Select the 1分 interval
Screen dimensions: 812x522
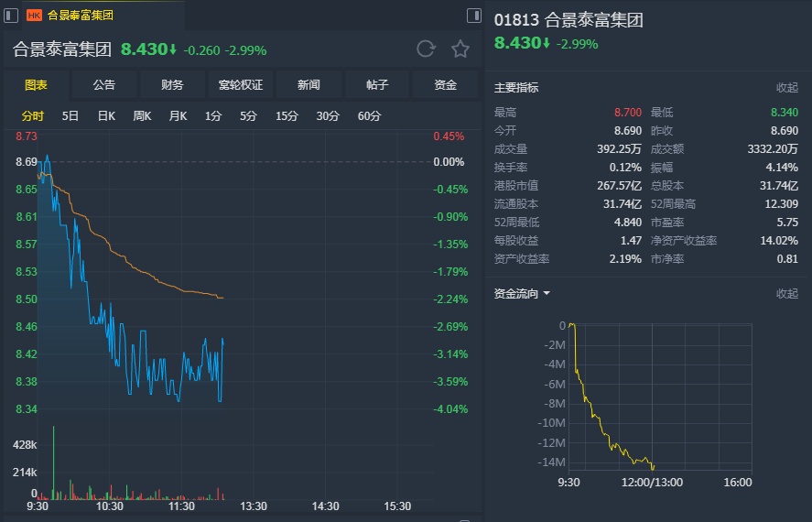pyautogui.click(x=212, y=116)
